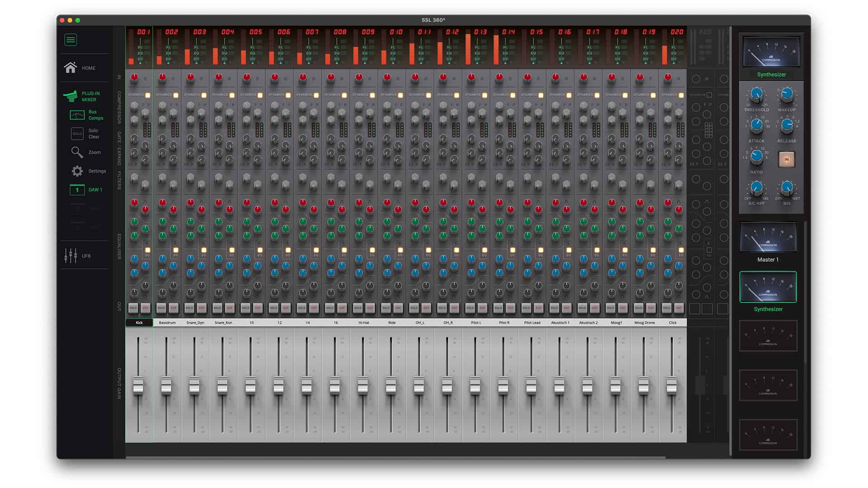Select channel 009 meter header

364,47
